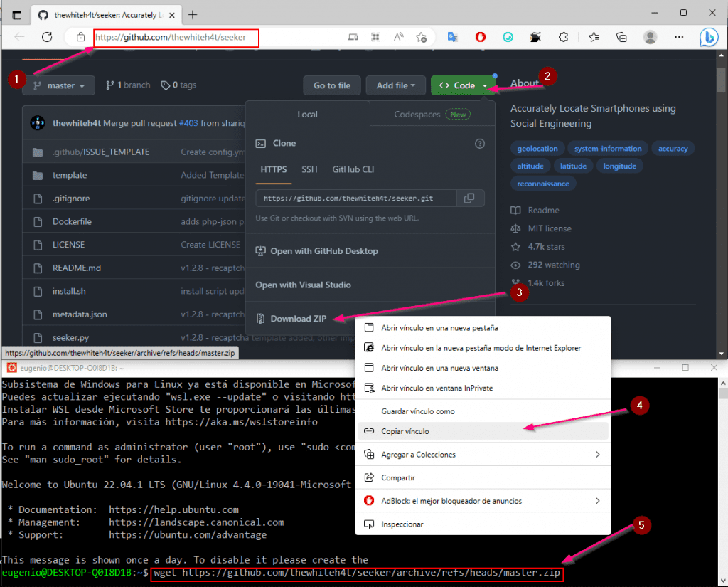Viewport: 728px width, 587px height.
Task: Choose Inspeccionar in context menu
Action: pos(483,524)
